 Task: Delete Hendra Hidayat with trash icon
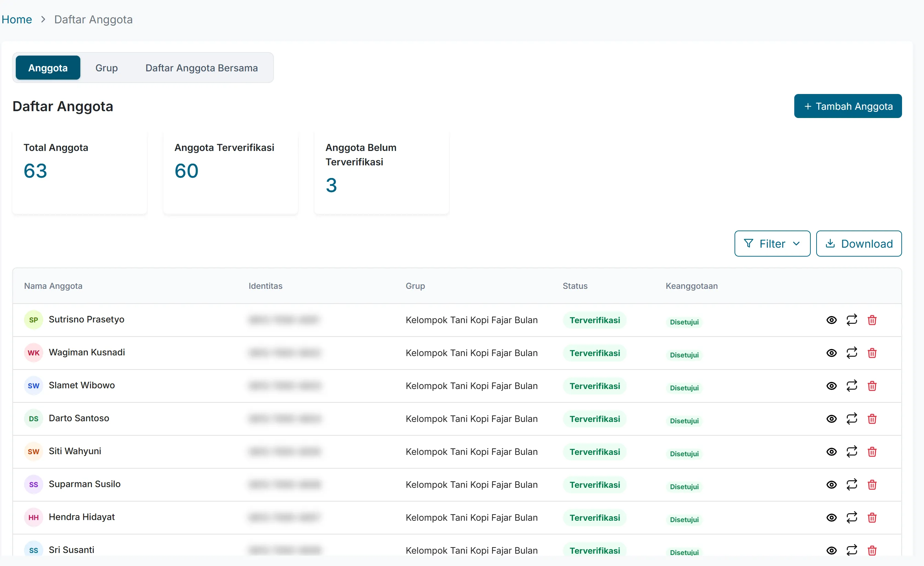pyautogui.click(x=872, y=518)
